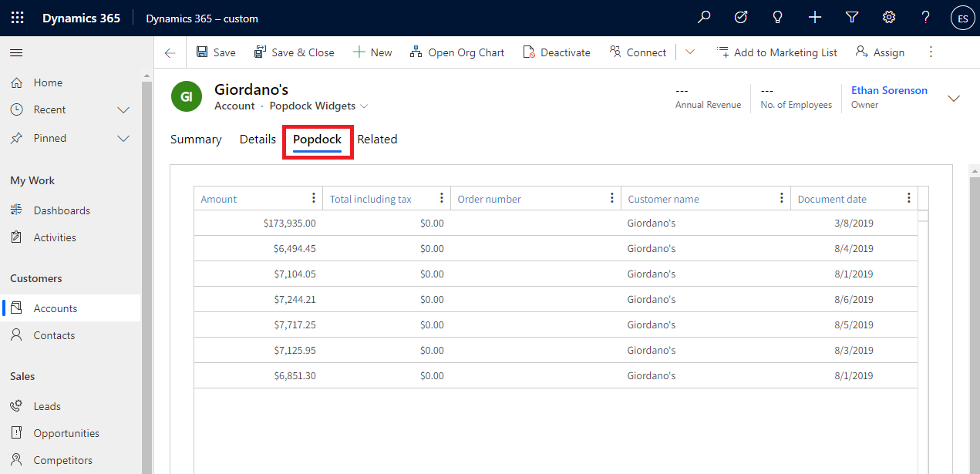Collapse the site map hamburger menu
Viewport: 980px width, 474px height.
point(16,52)
